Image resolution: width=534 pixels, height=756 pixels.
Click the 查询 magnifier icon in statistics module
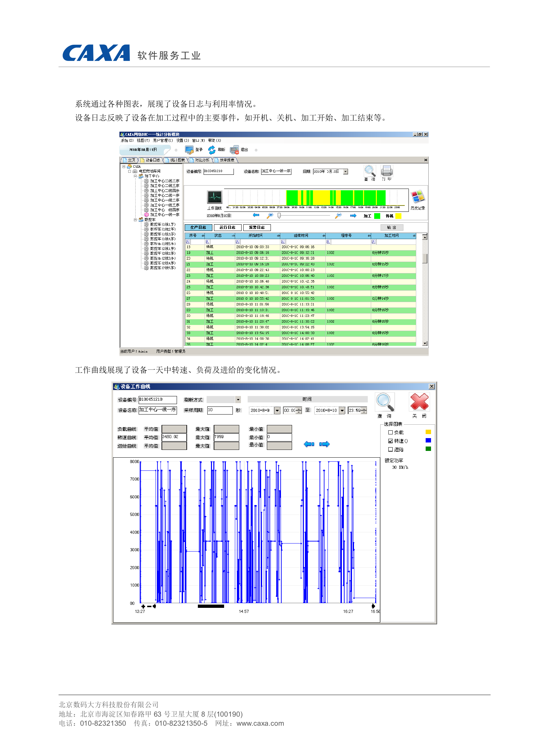[x=369, y=171]
